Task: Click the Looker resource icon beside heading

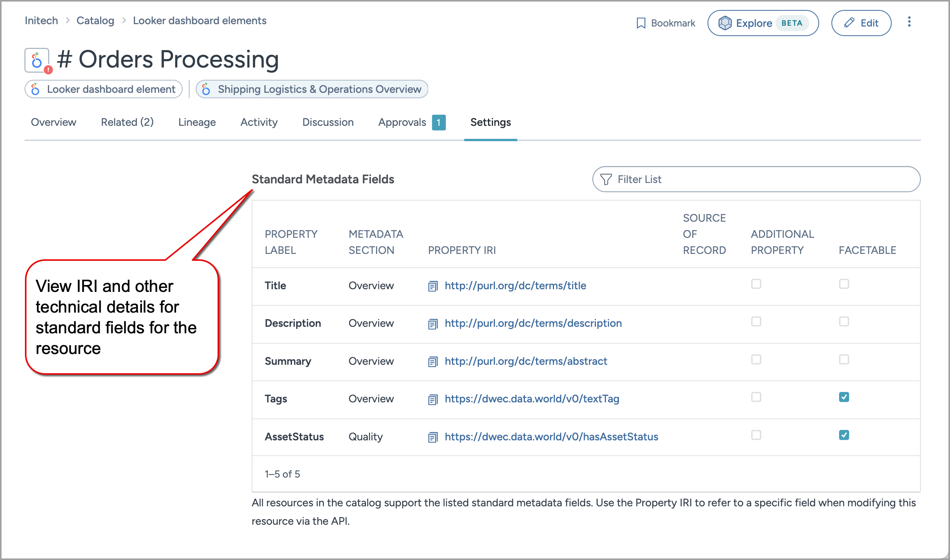Action: [x=37, y=60]
